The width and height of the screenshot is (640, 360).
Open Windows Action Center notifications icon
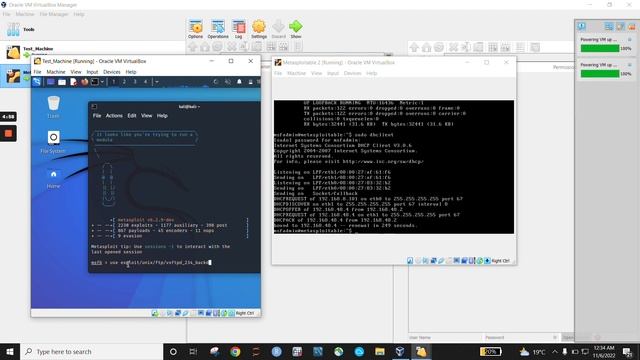coord(627,351)
